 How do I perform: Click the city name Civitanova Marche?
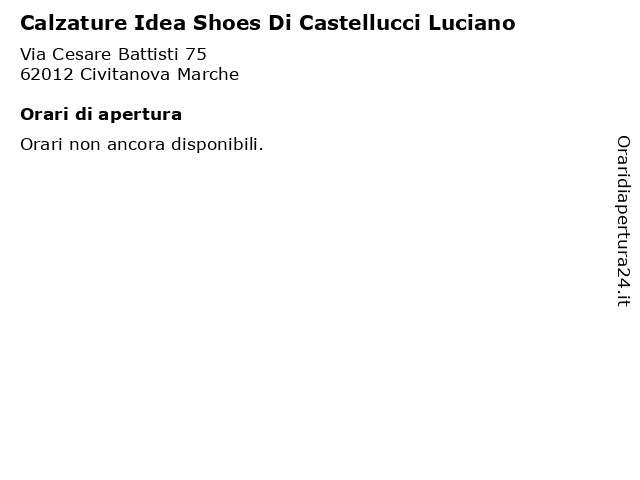[160, 74]
